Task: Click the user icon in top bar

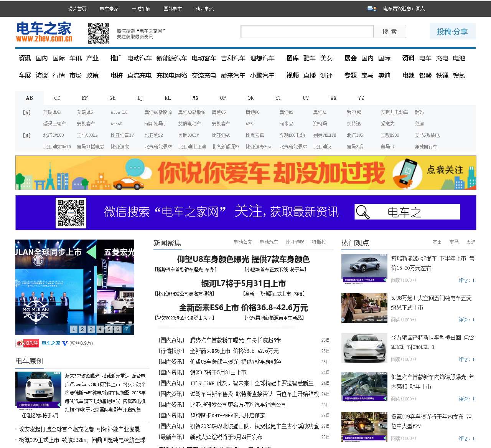Action: [371, 8]
